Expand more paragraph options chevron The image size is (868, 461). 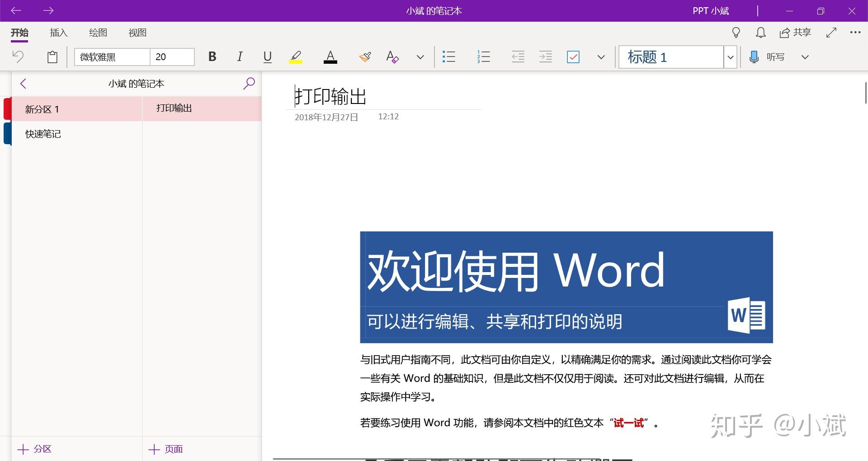click(601, 57)
